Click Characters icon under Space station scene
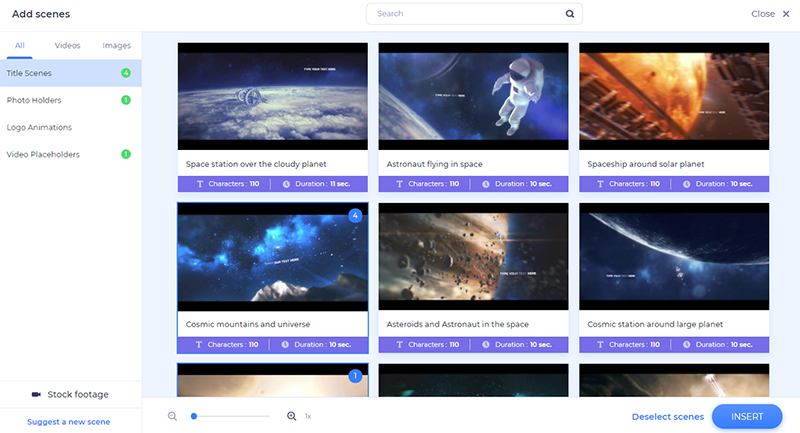 tap(198, 184)
